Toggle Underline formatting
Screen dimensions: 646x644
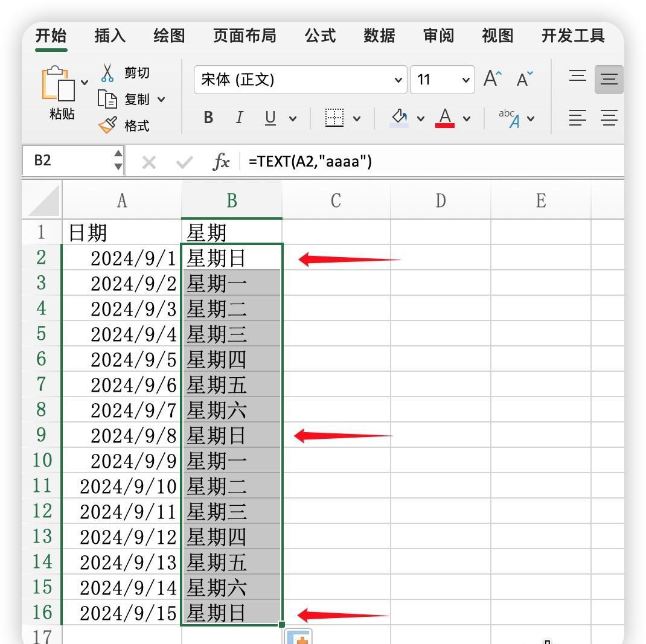[270, 118]
